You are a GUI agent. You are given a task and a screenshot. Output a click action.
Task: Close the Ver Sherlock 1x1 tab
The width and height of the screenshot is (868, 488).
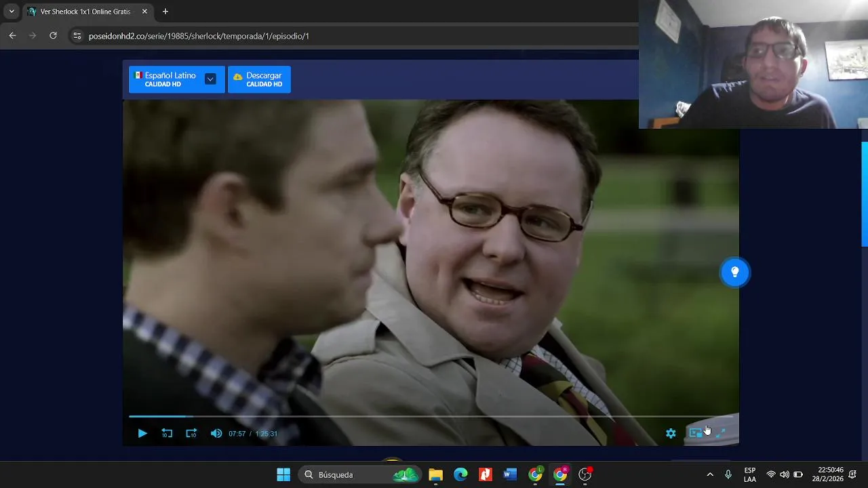point(144,12)
